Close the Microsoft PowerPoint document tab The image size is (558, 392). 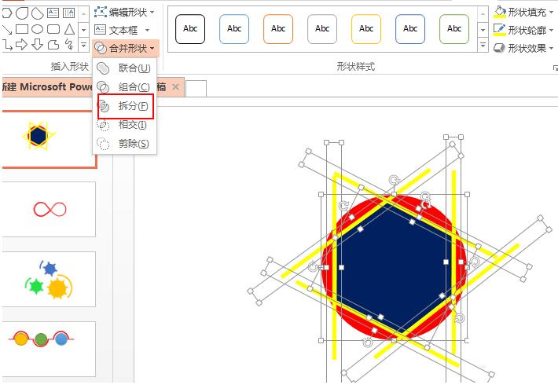click(x=175, y=86)
